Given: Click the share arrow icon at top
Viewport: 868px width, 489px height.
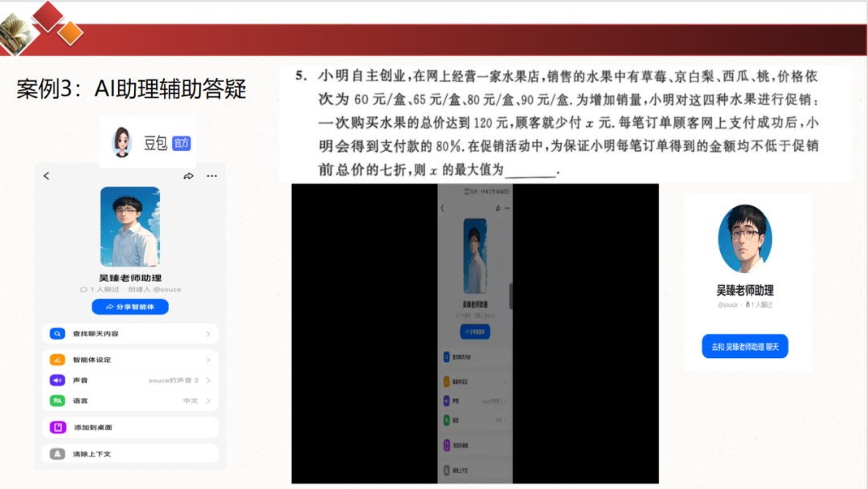Looking at the screenshot, I should tap(188, 176).
